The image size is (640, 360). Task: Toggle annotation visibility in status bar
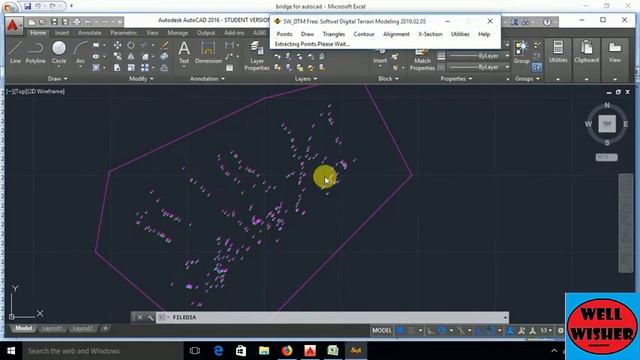coord(510,330)
